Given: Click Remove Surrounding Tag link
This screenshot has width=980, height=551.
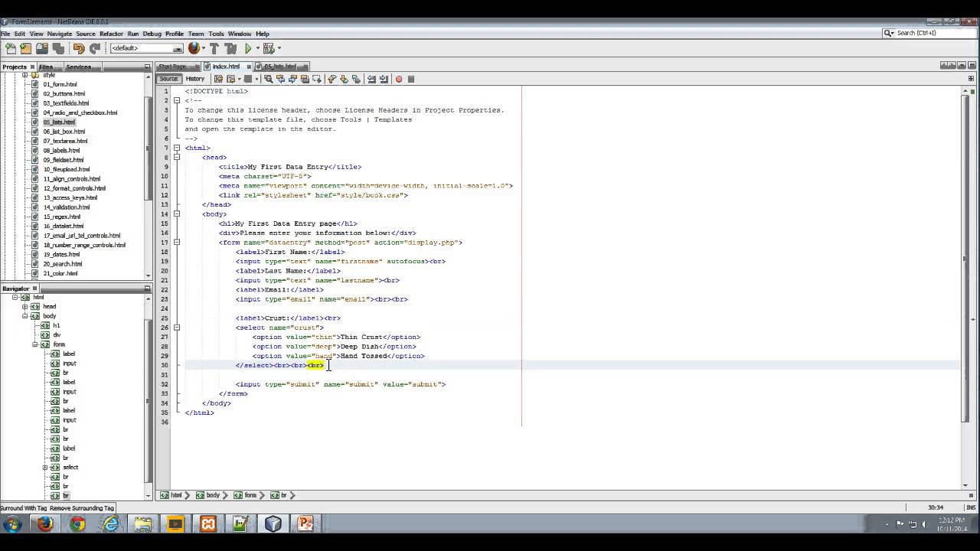Looking at the screenshot, I should (x=82, y=508).
